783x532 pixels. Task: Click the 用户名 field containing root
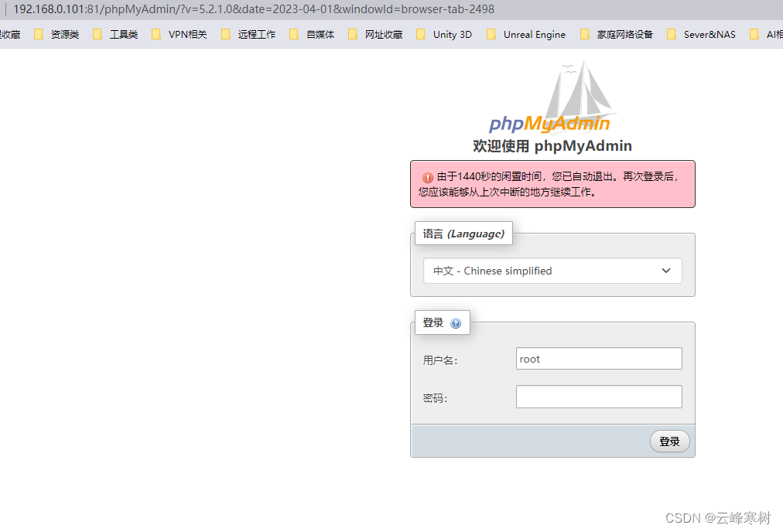(x=599, y=359)
